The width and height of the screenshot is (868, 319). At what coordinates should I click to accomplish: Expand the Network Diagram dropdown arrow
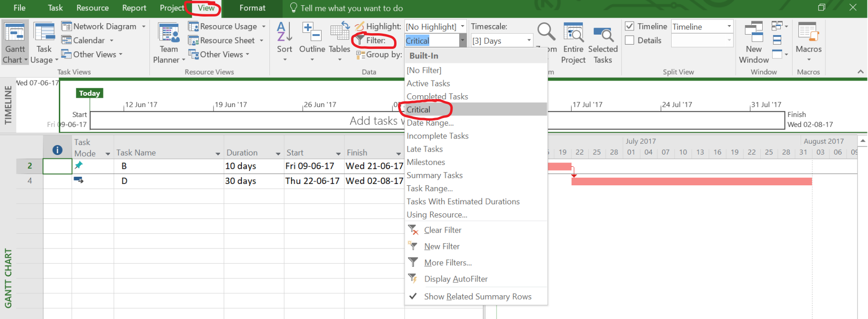tap(144, 27)
